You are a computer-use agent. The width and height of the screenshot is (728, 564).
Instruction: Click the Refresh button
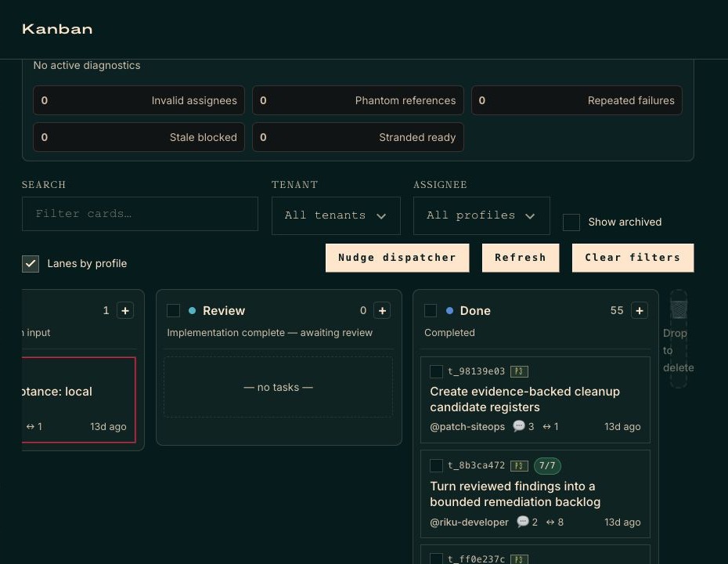click(x=521, y=258)
